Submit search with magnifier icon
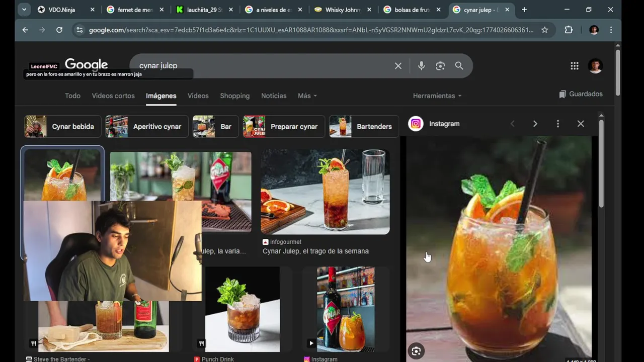The height and width of the screenshot is (362, 644). 459,66
